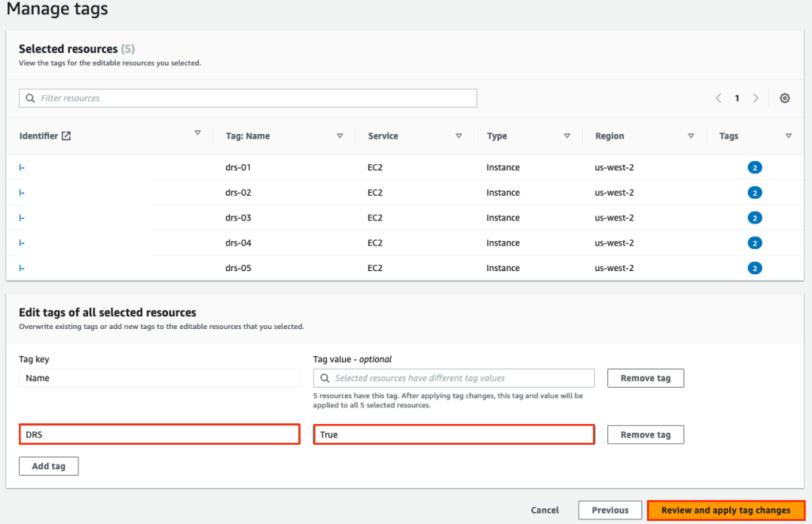This screenshot has height=524, width=812.
Task: Expand the Tag: Name column filter
Action: coord(340,136)
